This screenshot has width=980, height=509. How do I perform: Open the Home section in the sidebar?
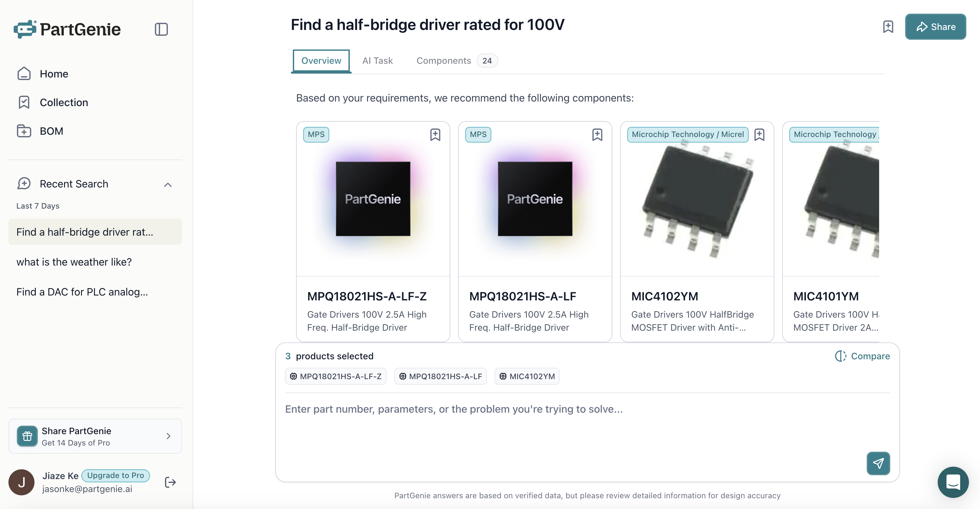pos(54,74)
